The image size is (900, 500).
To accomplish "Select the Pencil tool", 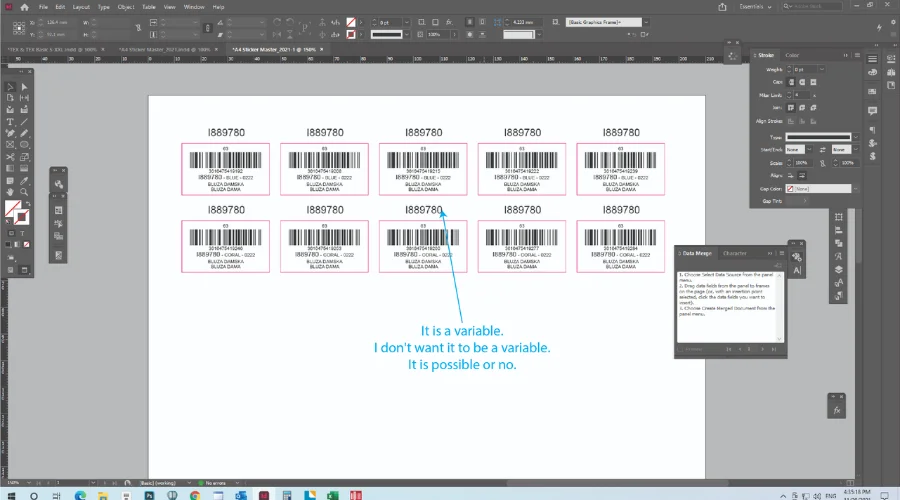I will click(x=24, y=133).
